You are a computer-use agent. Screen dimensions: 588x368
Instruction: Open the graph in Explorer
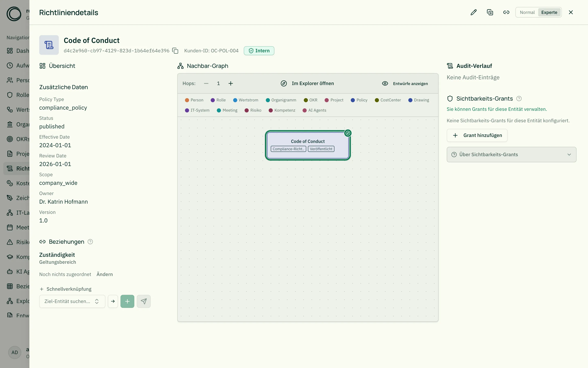click(x=307, y=83)
